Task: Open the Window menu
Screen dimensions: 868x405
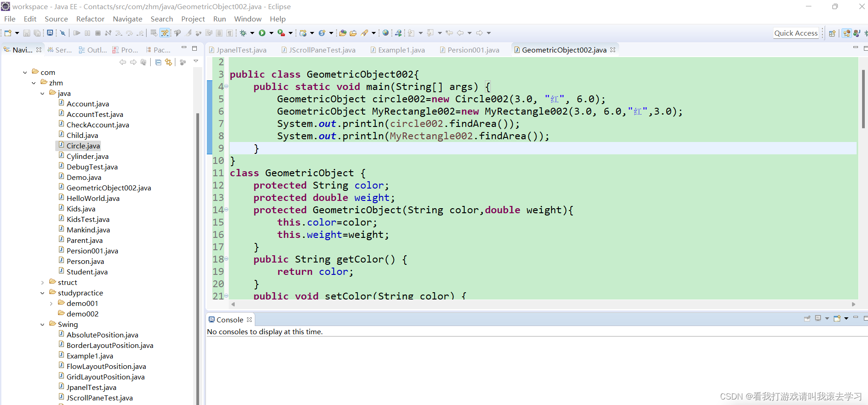Action: [247, 19]
